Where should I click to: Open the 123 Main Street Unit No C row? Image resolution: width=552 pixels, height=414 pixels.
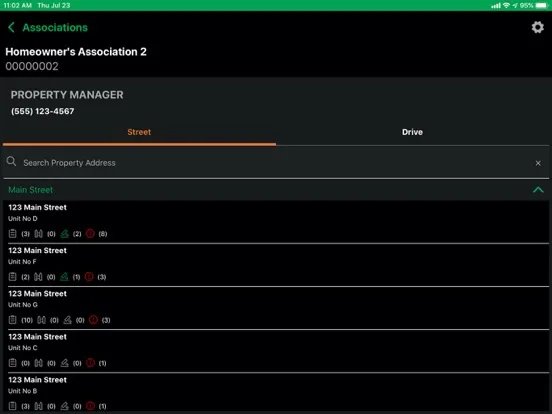click(276, 351)
